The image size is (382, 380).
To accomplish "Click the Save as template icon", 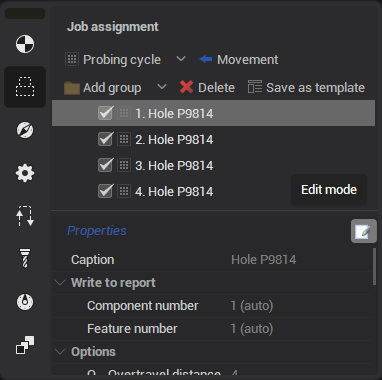I will coord(255,87).
